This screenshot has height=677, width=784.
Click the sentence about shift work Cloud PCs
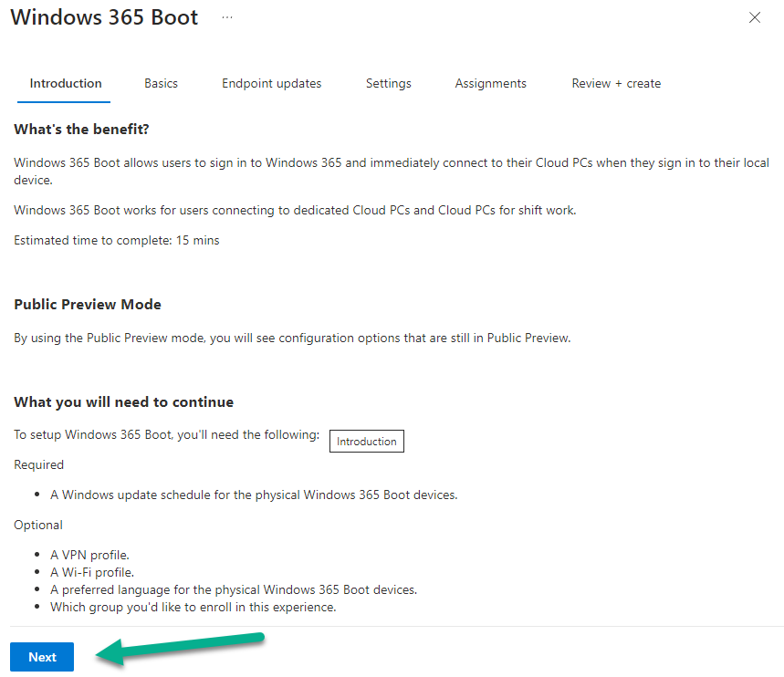(x=295, y=211)
